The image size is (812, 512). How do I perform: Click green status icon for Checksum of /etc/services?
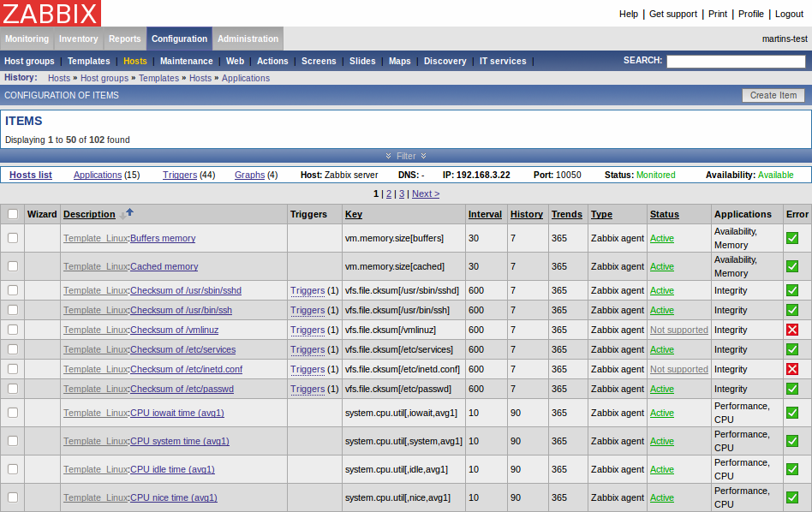[791, 349]
